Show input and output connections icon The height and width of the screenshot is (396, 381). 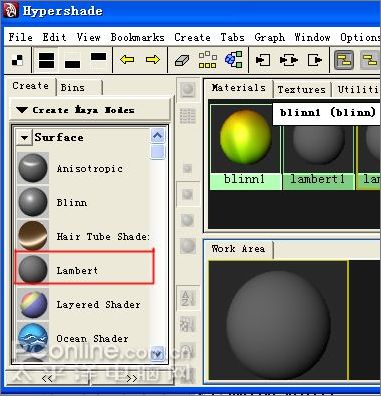[x=289, y=60]
